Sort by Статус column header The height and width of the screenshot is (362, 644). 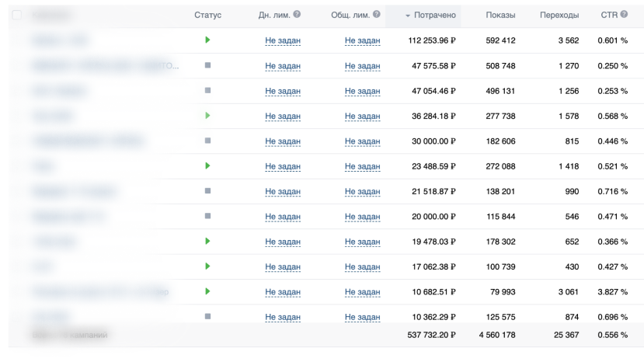click(208, 16)
